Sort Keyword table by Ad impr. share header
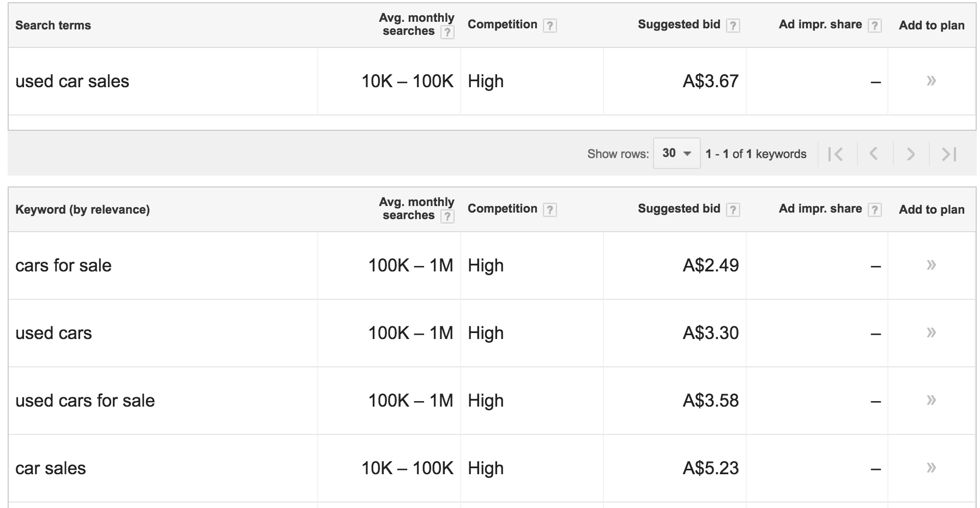Screen dimensions: 980x508 point(820,209)
